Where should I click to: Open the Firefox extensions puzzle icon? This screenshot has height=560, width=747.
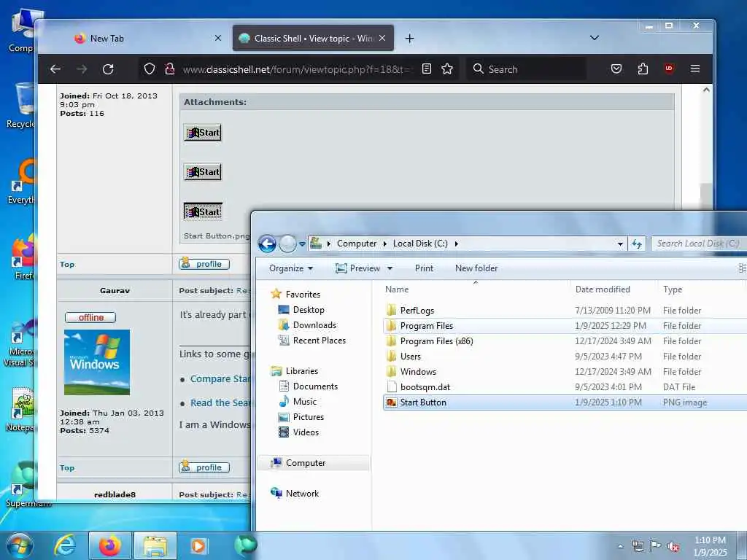[x=643, y=69]
